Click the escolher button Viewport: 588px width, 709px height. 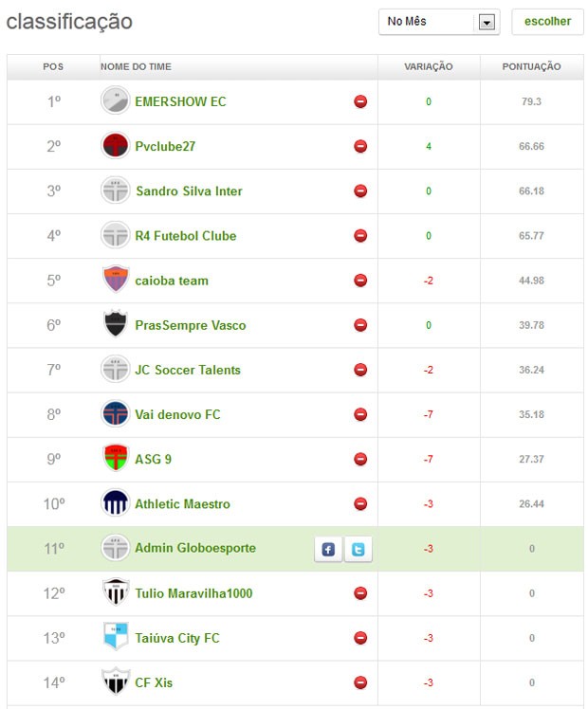pyautogui.click(x=548, y=21)
